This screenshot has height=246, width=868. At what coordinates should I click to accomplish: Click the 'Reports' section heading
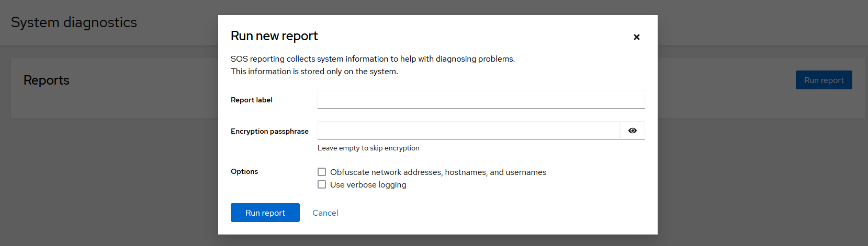[x=47, y=80]
